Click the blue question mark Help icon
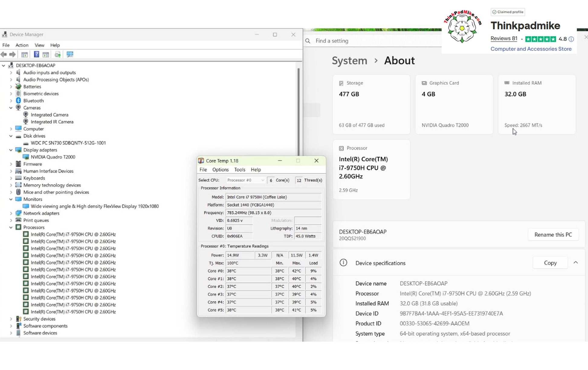Viewport: 588px width, 370px height. tap(36, 54)
